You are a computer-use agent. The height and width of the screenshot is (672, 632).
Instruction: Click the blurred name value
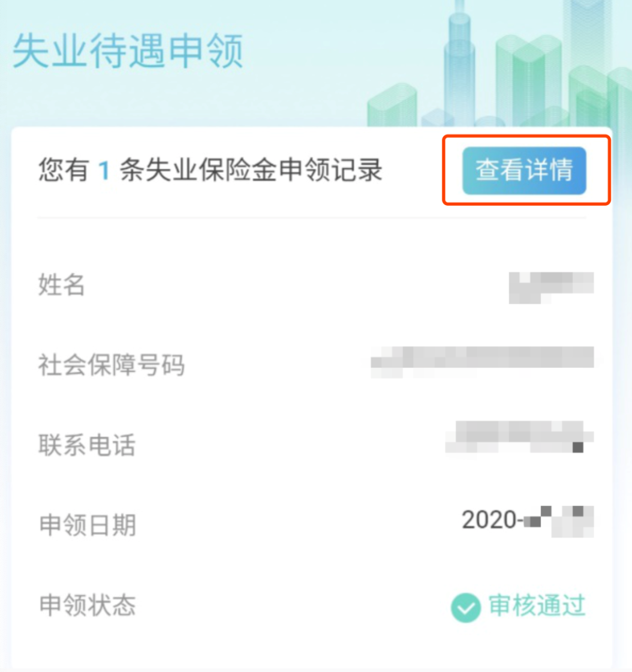551,287
